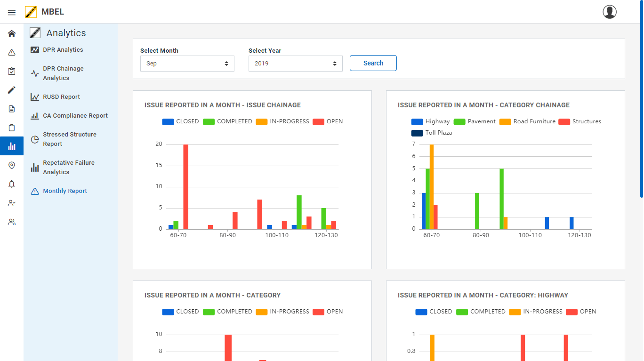
Task: Open the hamburger menu
Action: click(12, 12)
